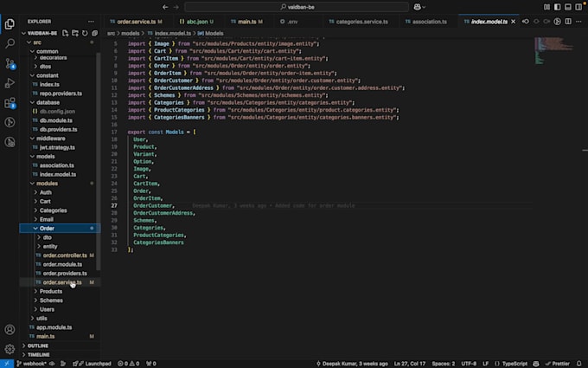
Task: Click the Ln 27, Col 17 indicator
Action: pos(410,364)
